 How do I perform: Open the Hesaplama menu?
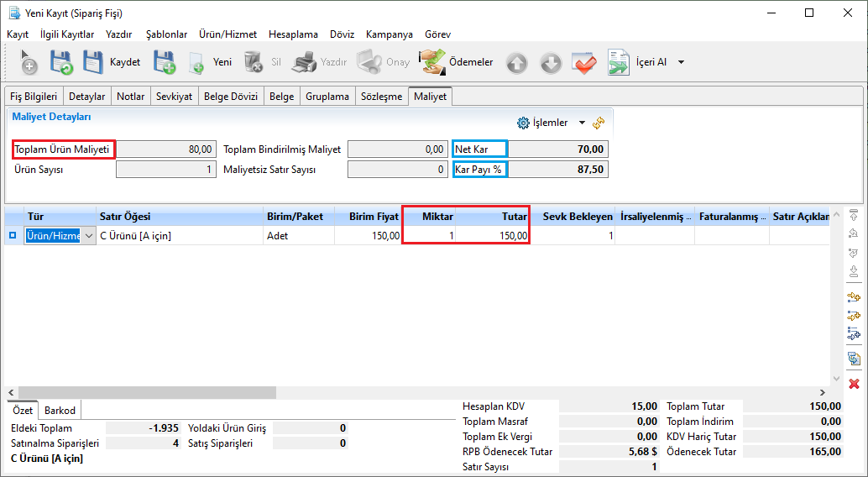[x=293, y=34]
